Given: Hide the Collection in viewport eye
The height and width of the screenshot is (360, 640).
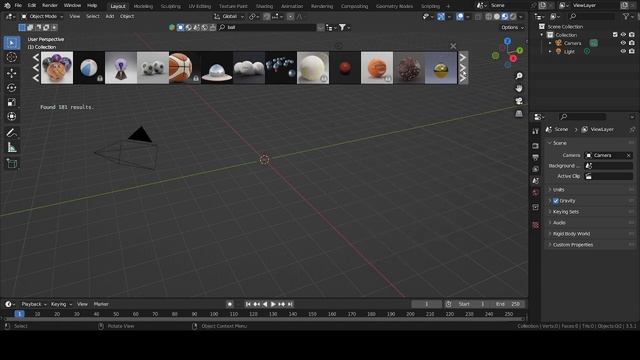Looking at the screenshot, I should pyautogui.click(x=623, y=35).
